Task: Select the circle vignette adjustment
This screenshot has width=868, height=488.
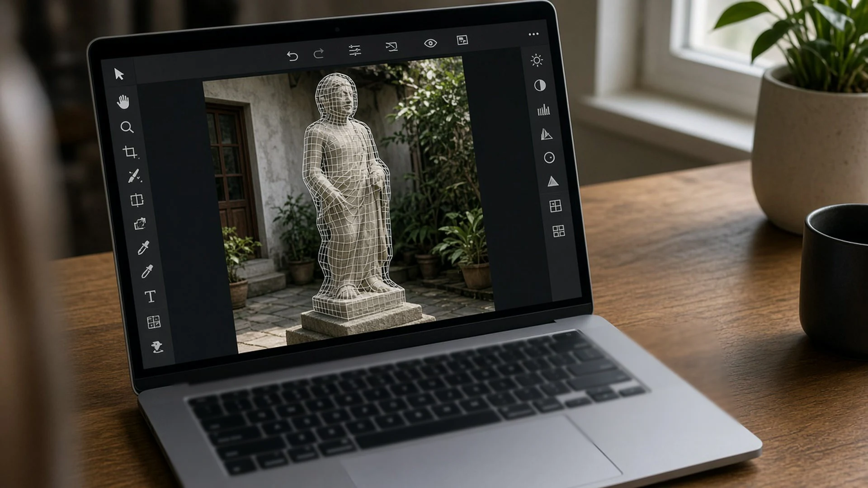Action: tap(549, 158)
